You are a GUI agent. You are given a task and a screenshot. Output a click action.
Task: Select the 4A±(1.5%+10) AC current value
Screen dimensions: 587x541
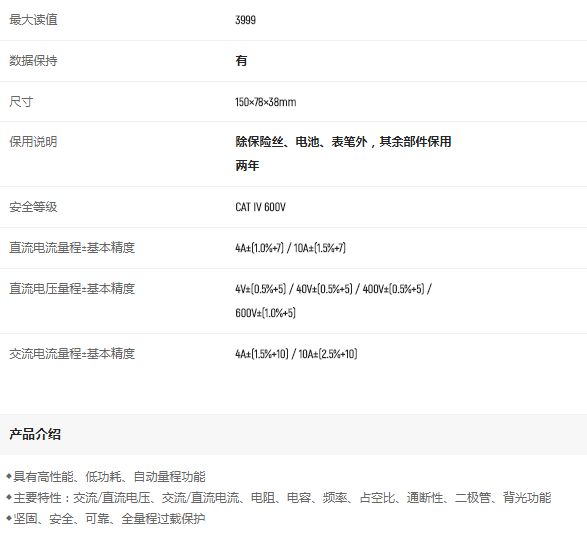click(262, 354)
